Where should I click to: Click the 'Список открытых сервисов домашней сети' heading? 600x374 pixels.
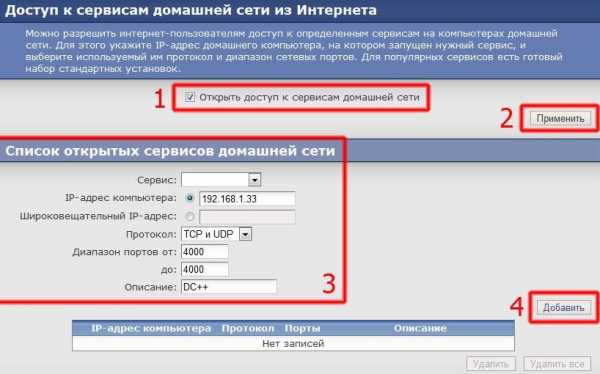click(x=170, y=151)
